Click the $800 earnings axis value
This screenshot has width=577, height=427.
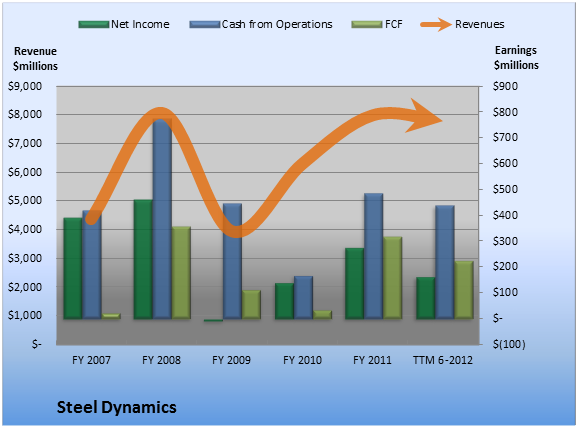tap(505, 112)
